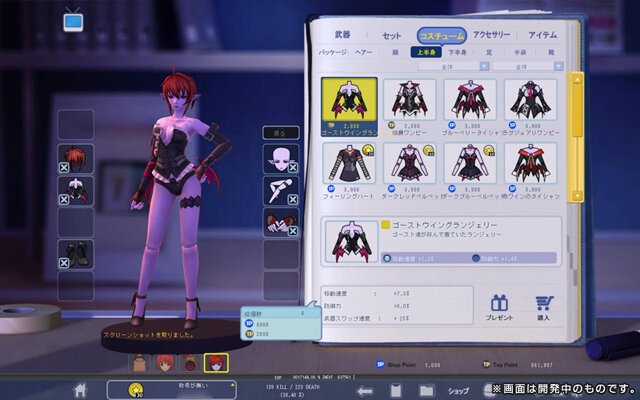Screen dimensions: 640x400
Task: Select the equipped face slot
Action: 281,159
